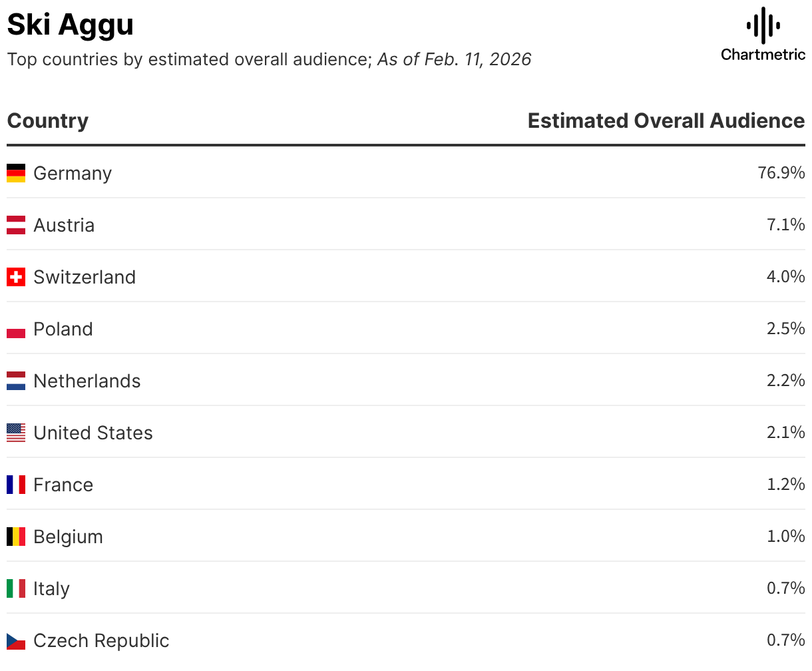Click the Netherlands flag icon
This screenshot has width=812, height=671.
point(16,381)
